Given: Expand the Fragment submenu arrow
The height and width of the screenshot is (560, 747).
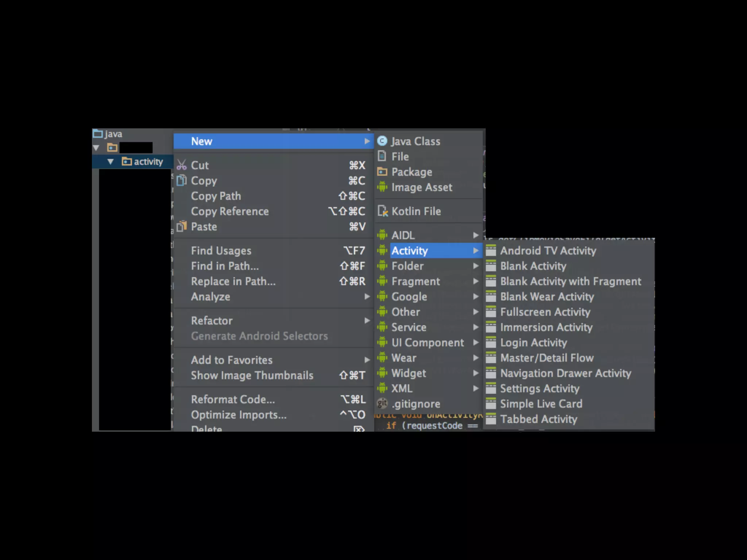Looking at the screenshot, I should coord(476,281).
